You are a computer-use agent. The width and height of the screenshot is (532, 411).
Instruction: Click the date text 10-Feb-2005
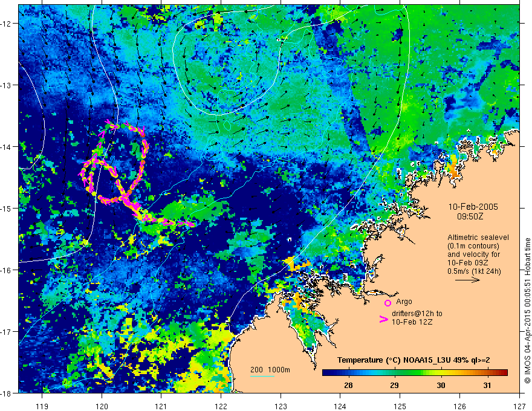pyautogui.click(x=473, y=207)
